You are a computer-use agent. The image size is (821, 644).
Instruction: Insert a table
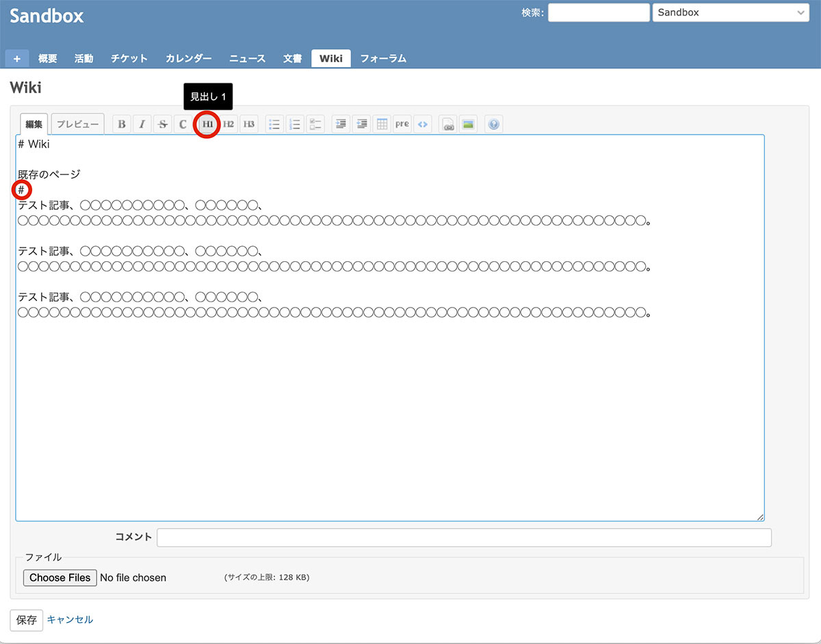(x=382, y=124)
